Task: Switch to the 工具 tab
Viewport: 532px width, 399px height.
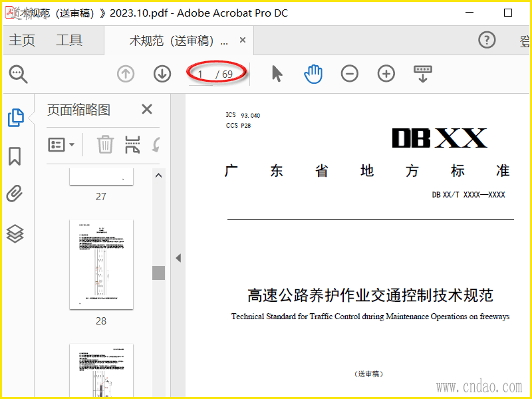Action: point(69,40)
